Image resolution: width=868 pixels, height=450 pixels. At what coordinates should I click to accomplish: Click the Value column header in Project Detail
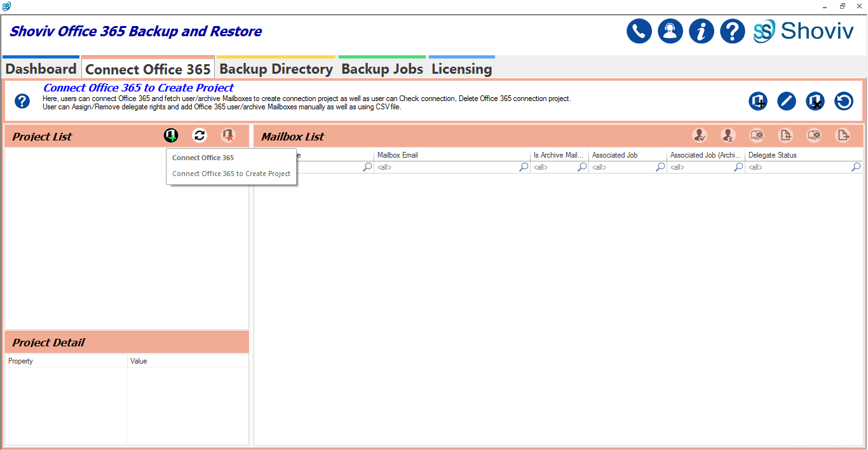(x=187, y=361)
